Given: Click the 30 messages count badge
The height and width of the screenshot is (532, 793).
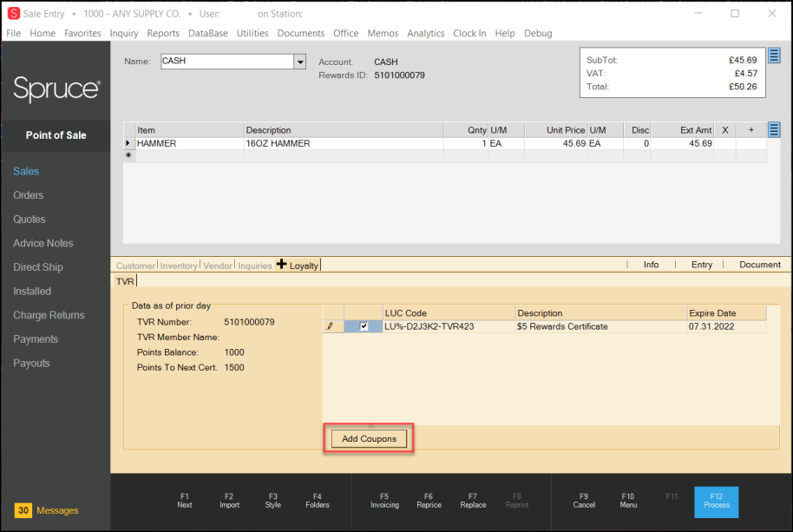Looking at the screenshot, I should click(23, 510).
